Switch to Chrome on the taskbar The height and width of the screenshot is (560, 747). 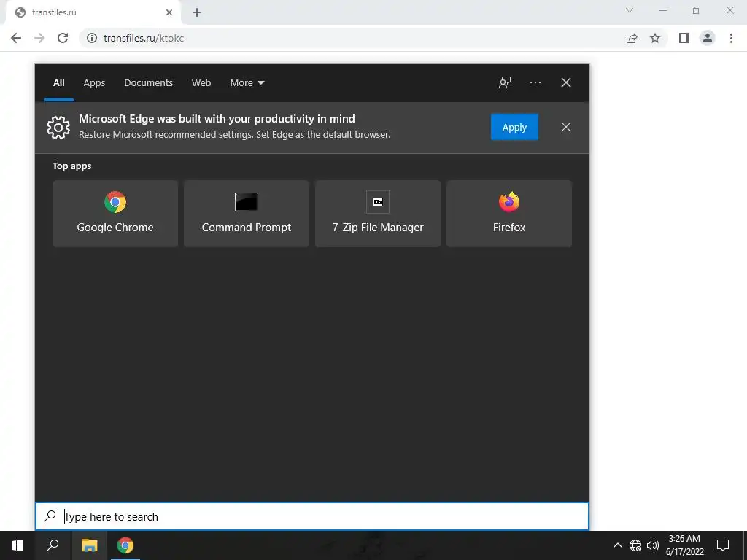click(x=125, y=545)
